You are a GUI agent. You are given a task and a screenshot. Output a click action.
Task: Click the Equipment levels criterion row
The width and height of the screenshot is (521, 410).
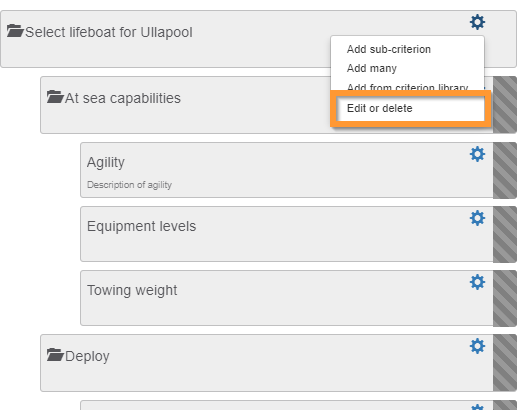click(x=287, y=234)
